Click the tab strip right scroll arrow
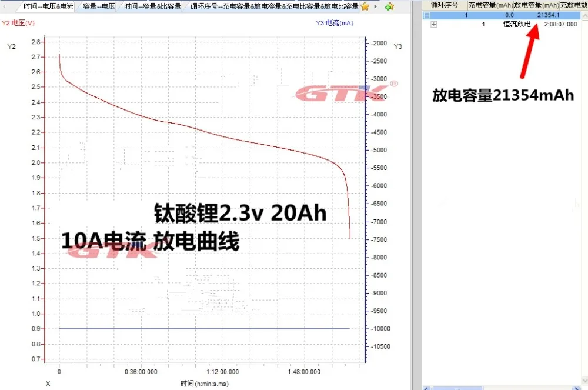 [x=375, y=6]
